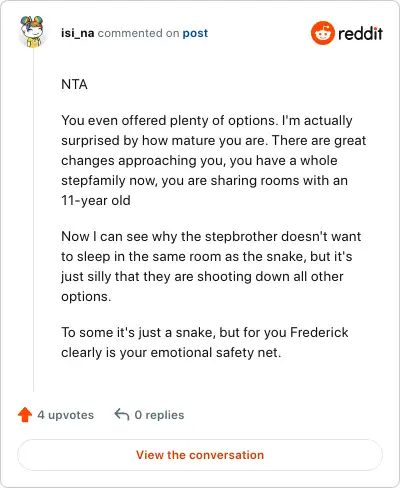Open isi_na's avatar image
Image resolution: width=400 pixels, height=488 pixels.
pos(33,32)
